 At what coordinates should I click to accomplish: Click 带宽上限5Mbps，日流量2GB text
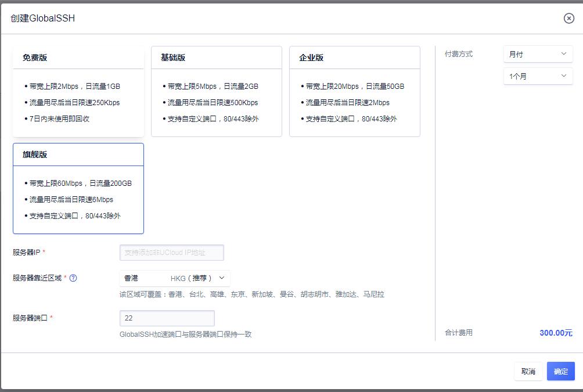click(x=213, y=87)
